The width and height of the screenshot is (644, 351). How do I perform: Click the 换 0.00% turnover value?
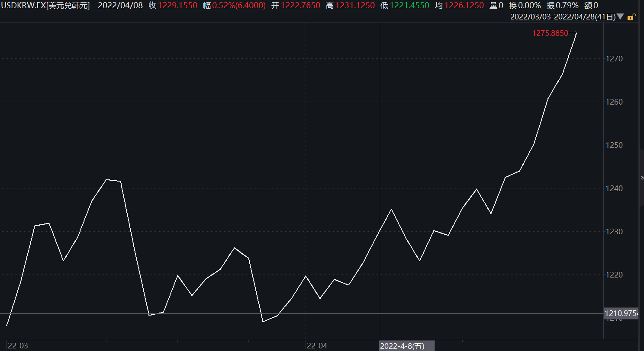click(525, 6)
